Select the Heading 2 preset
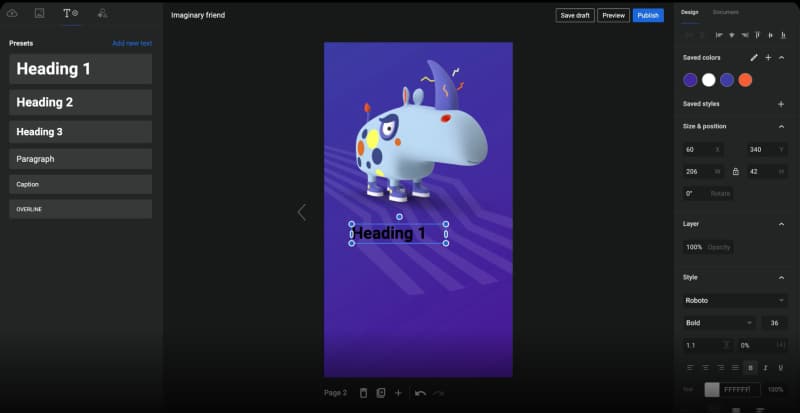This screenshot has width=800, height=414. (81, 102)
